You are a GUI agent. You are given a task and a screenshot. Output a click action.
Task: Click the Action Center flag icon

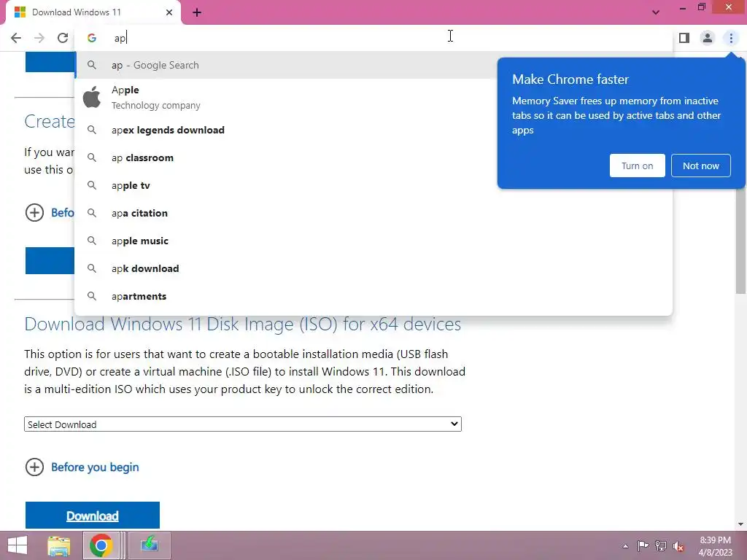tap(643, 546)
